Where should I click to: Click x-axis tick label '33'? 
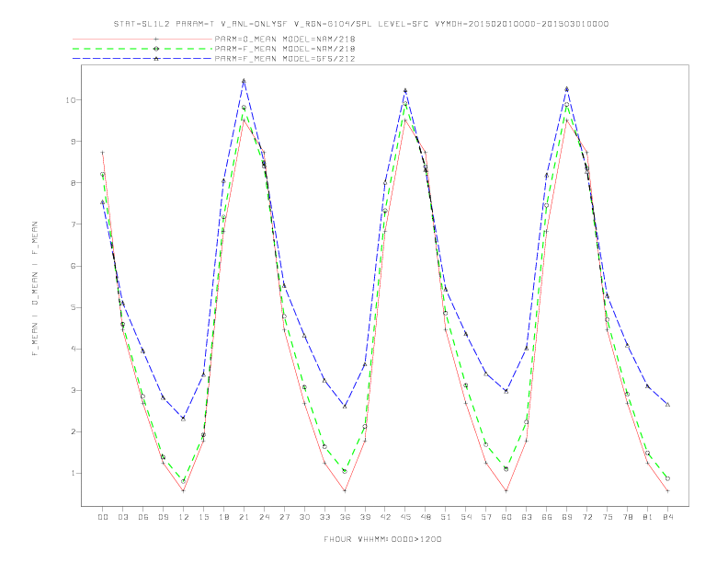(x=324, y=517)
